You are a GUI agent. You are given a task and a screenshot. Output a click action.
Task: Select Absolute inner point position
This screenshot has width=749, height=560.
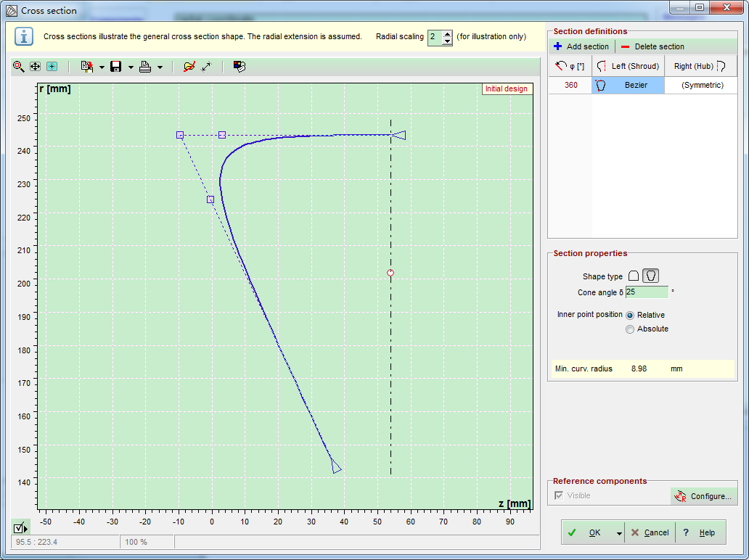pyautogui.click(x=630, y=329)
